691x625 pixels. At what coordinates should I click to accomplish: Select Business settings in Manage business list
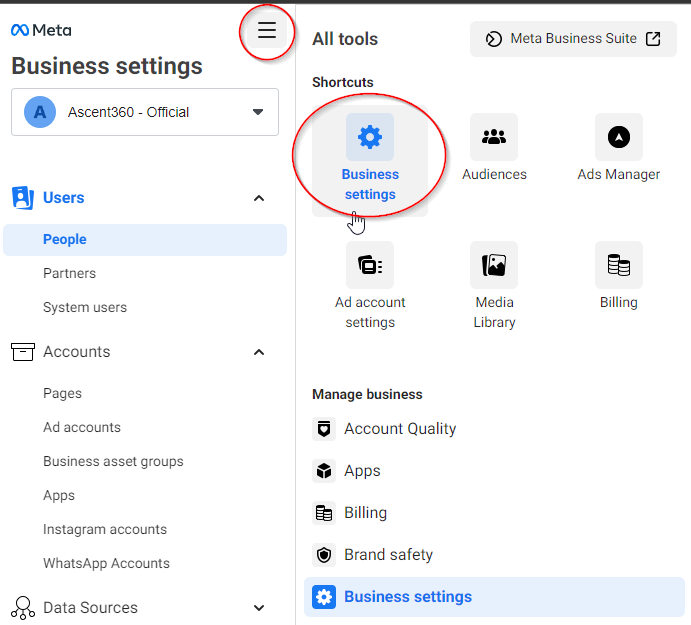tap(407, 597)
